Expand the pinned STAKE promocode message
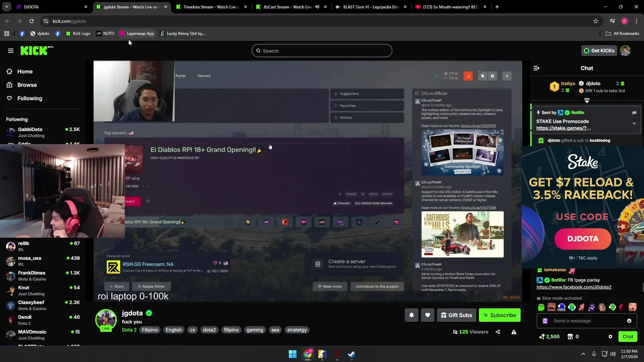 point(634,123)
